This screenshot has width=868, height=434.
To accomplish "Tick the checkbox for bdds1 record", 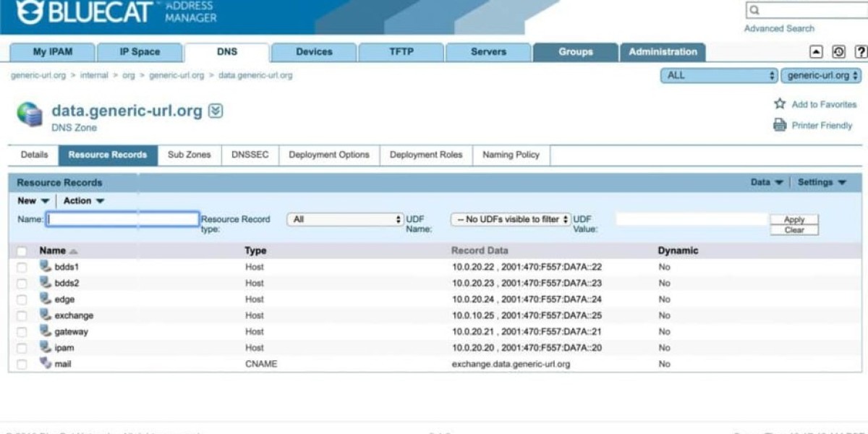I will (x=22, y=267).
